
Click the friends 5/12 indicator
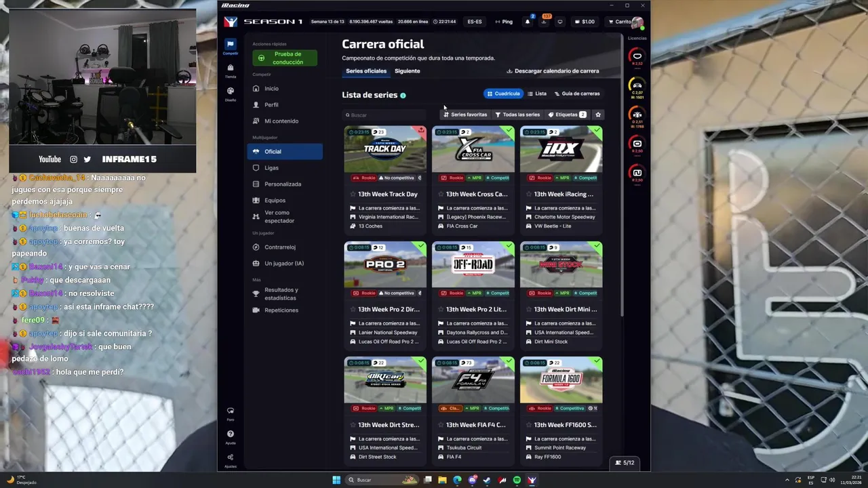(625, 463)
